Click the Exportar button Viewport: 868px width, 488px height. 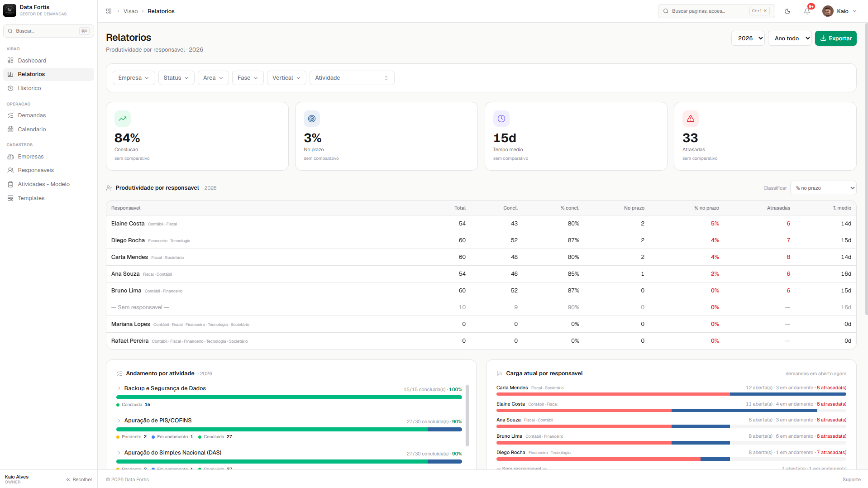point(835,38)
